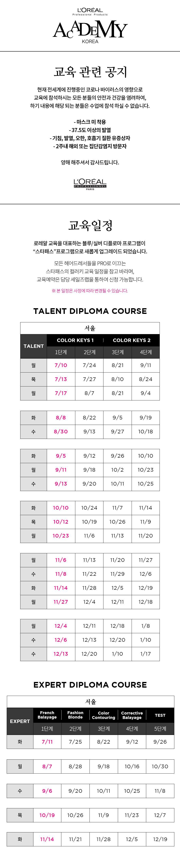This screenshot has height=868, width=180.
Task: Click the 7/11 expert course date
Action: 47,742
